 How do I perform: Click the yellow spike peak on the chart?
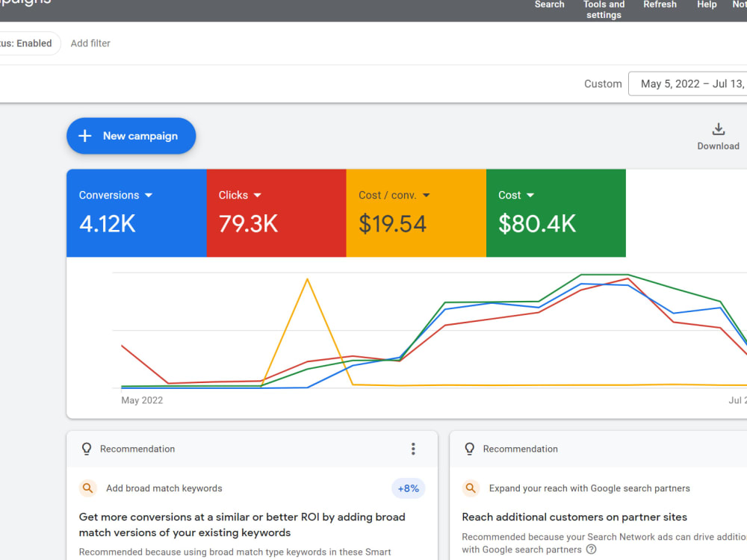point(307,280)
